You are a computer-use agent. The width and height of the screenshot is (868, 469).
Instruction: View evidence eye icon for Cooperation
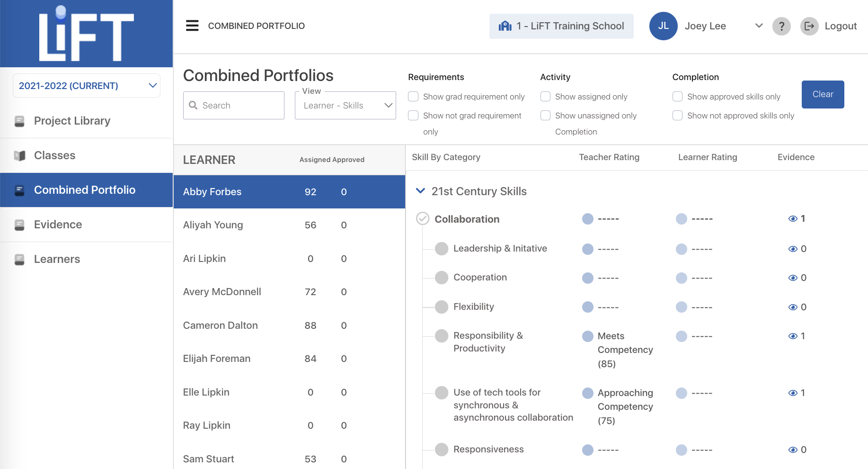(x=793, y=278)
